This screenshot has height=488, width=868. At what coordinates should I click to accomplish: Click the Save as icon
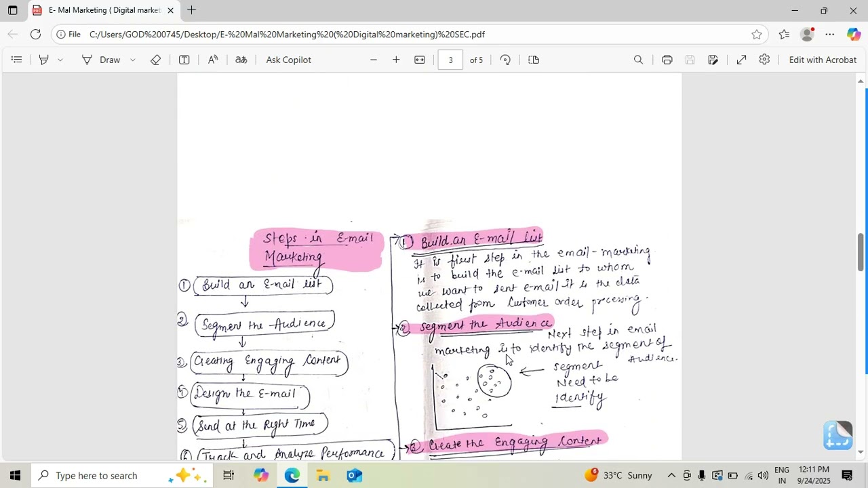pyautogui.click(x=713, y=60)
